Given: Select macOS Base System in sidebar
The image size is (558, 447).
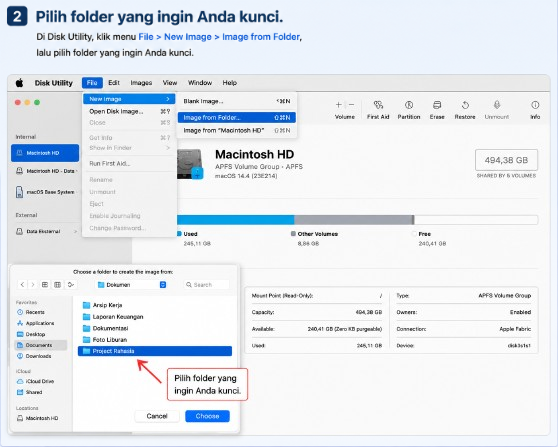Looking at the screenshot, I should pos(45,192).
